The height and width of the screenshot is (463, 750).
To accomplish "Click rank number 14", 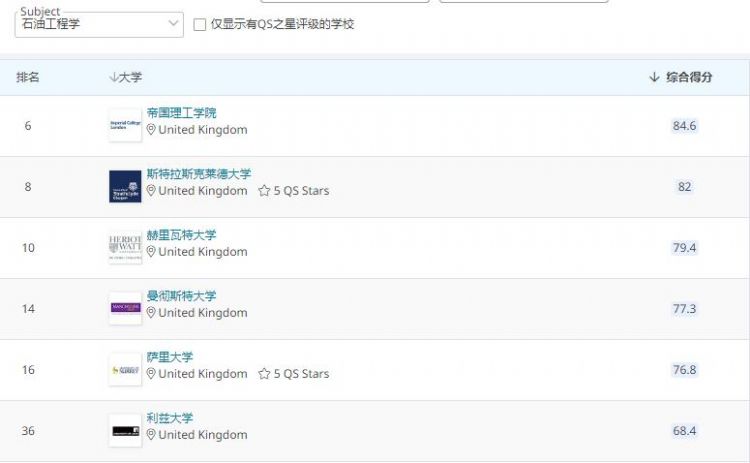I will (x=28, y=309).
